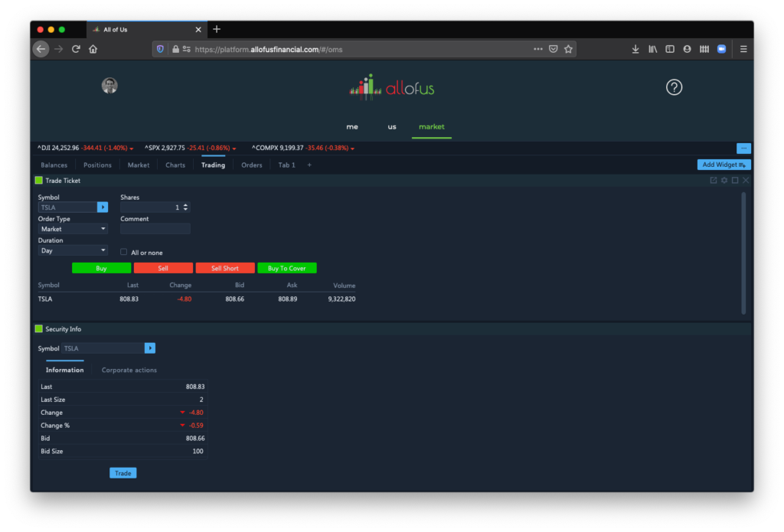The width and height of the screenshot is (784, 532).
Task: Open the Library bookshelf icon
Action: [x=652, y=49]
